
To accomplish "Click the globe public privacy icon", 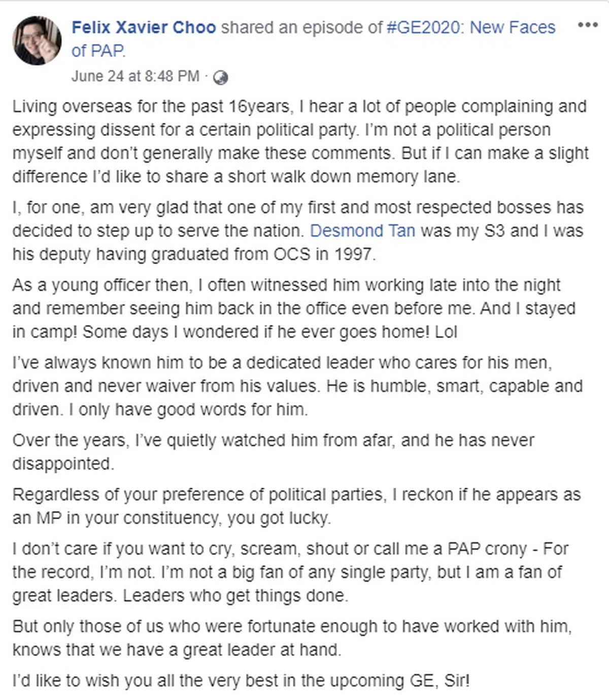I will 220,77.
